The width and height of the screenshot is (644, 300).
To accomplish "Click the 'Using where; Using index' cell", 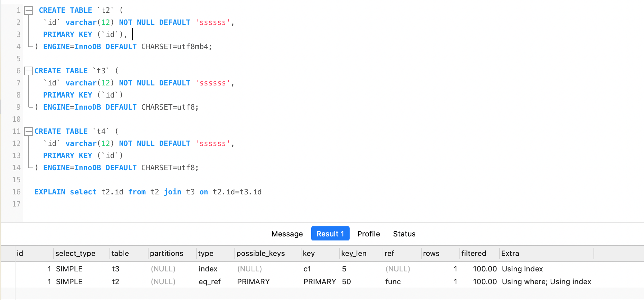I will point(546,282).
